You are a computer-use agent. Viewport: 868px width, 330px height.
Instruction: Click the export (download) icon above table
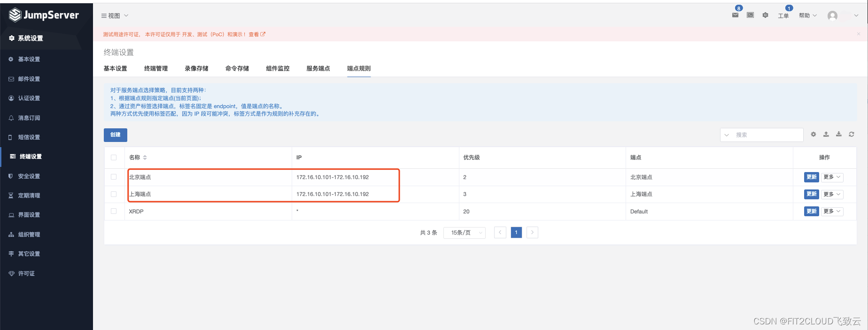point(839,134)
